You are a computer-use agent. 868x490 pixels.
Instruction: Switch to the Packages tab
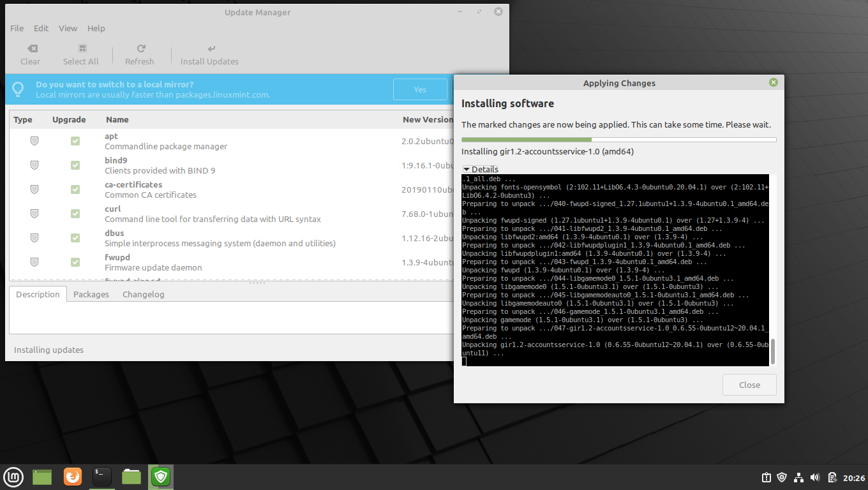coord(91,294)
